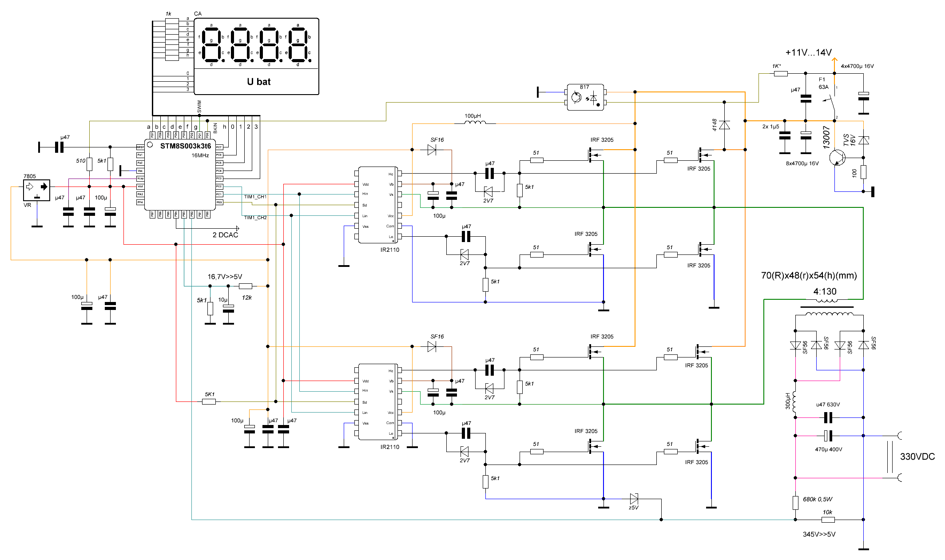Select the 680k 0,5W resistor
This screenshot has height=560, width=945.
795,502
